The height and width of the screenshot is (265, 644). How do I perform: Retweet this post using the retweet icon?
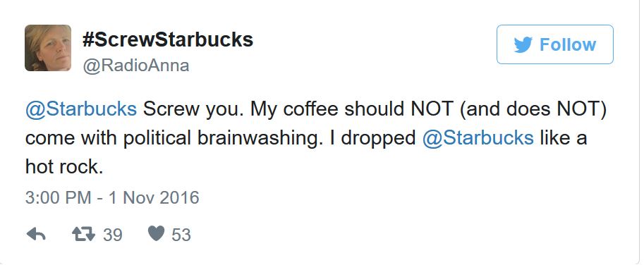coord(83,235)
